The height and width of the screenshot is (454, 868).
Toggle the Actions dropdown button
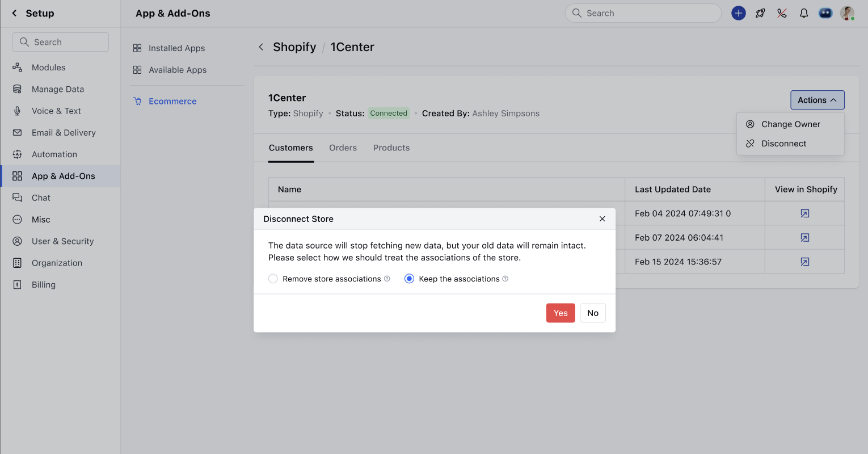coord(818,100)
